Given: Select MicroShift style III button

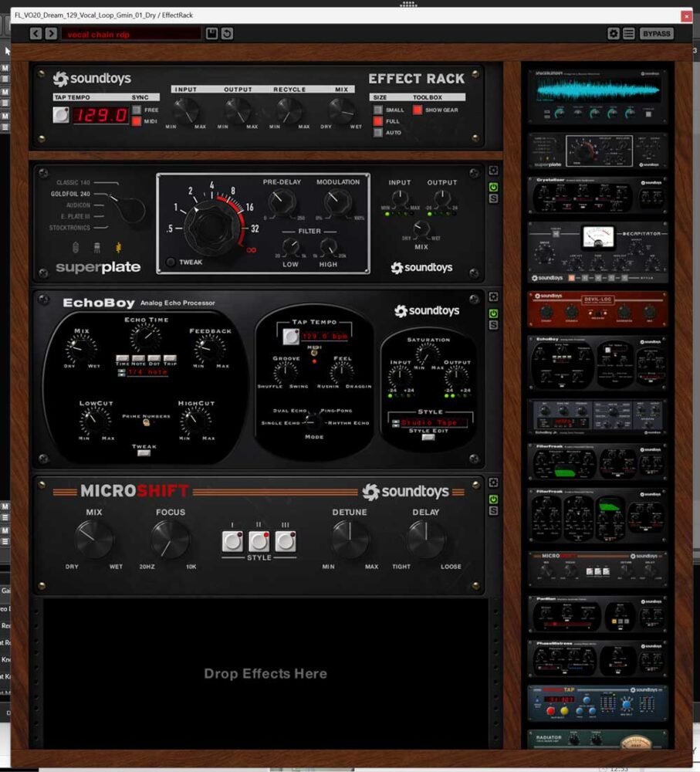Looking at the screenshot, I should click(286, 542).
